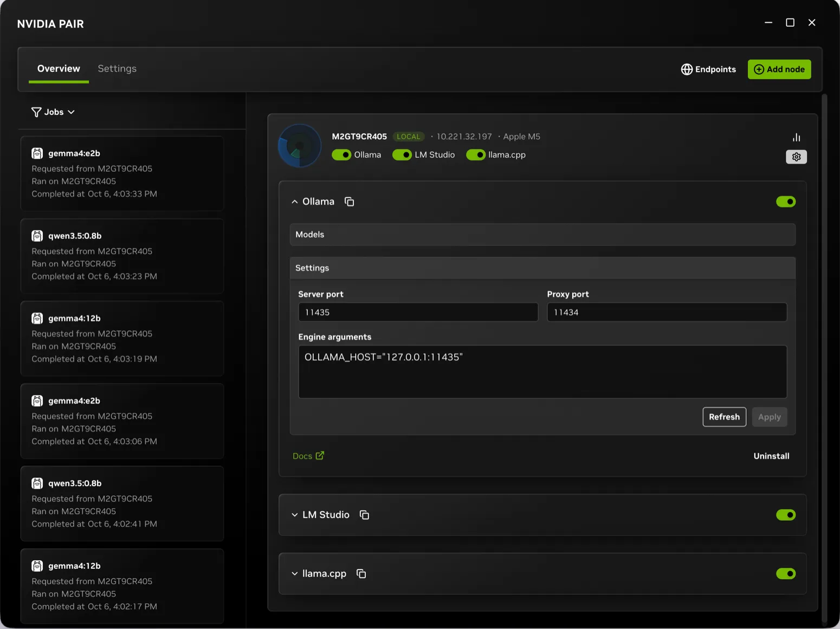Click the Apply button
Image resolution: width=840 pixels, height=629 pixels.
click(x=769, y=417)
